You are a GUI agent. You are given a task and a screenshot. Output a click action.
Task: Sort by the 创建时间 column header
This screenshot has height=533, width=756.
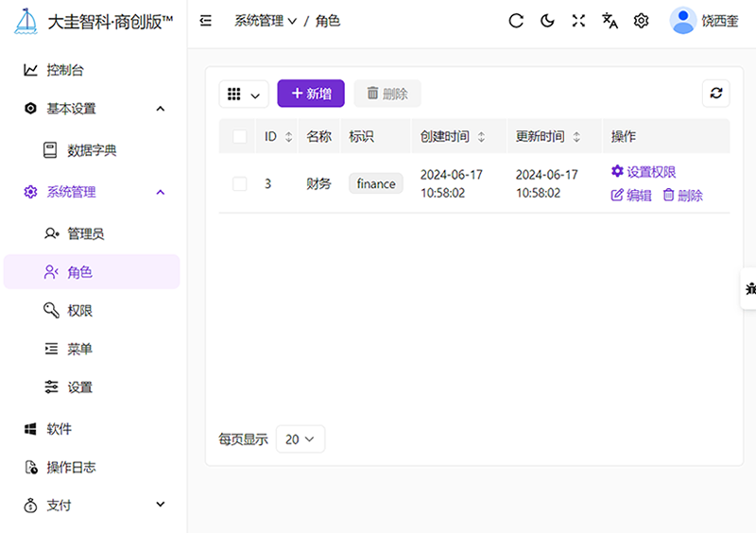point(481,137)
